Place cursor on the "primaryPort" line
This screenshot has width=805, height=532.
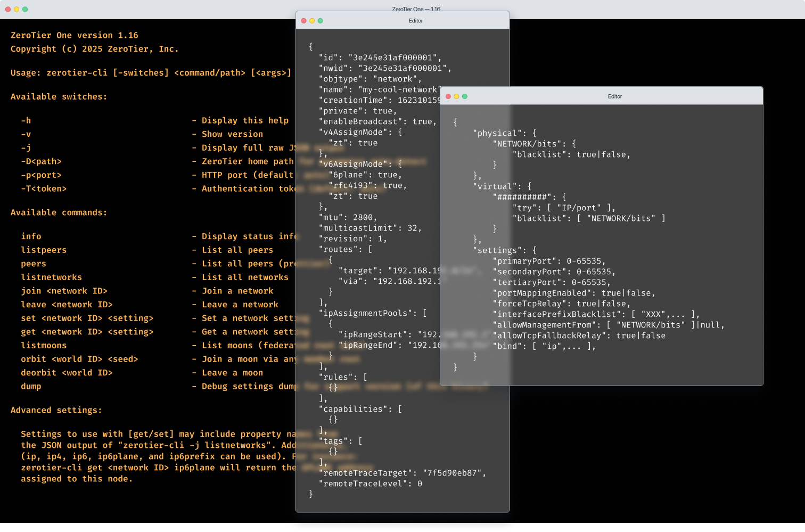tap(549, 261)
